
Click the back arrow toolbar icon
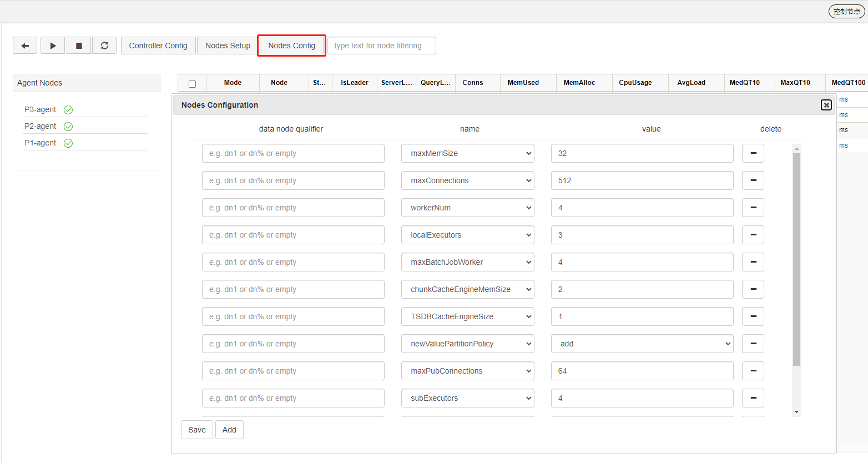pos(25,46)
